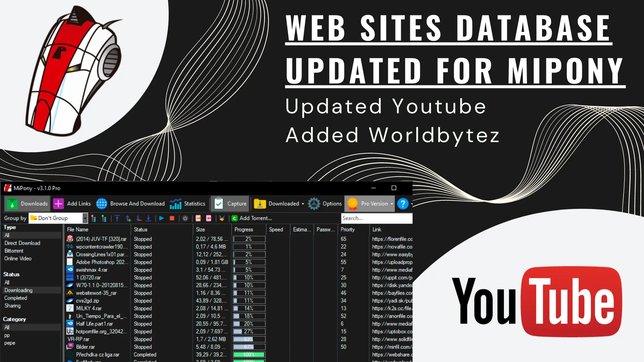This screenshot has height=362, width=644.
Task: Sort by File Name column header
Action: [98, 230]
